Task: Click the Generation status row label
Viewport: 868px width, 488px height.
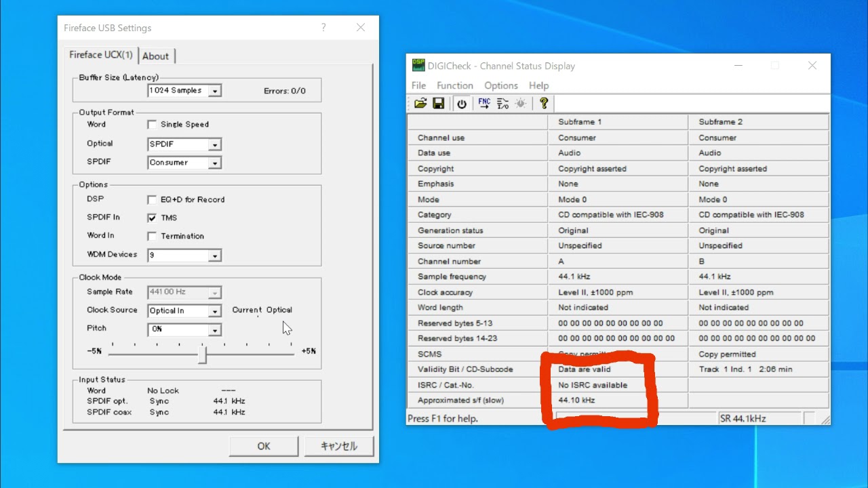Action: pyautogui.click(x=450, y=230)
